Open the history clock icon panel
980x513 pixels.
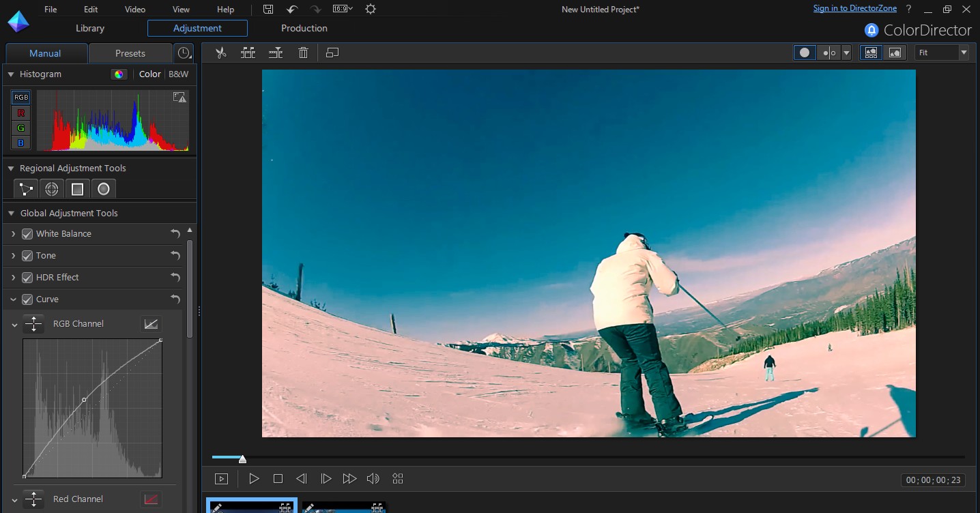coord(184,53)
